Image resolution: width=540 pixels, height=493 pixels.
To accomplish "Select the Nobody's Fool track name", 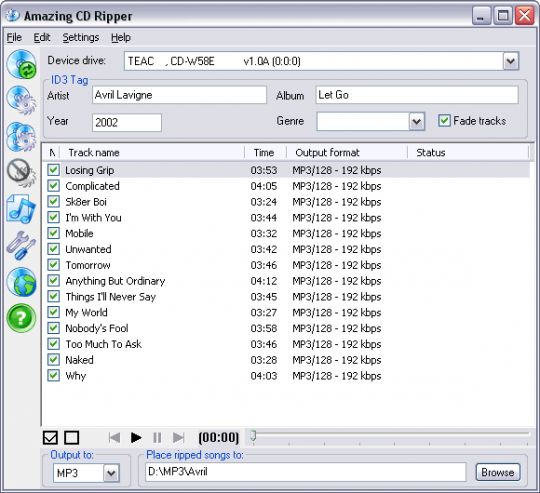I will click(97, 328).
